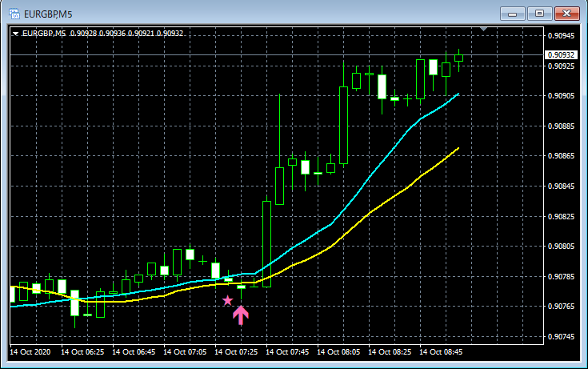This screenshot has width=588, height=369.
Task: Click the 0.90805 price axis label
Action: (561, 247)
